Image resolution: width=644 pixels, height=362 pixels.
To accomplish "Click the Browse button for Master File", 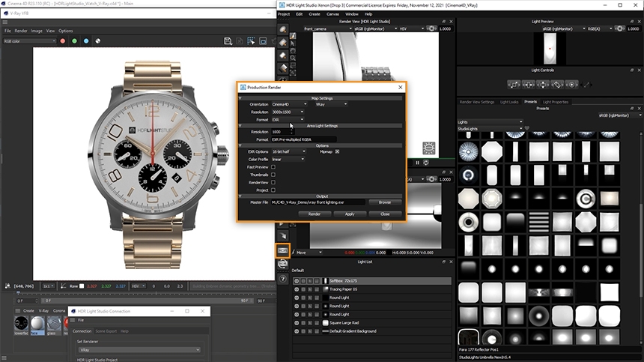I will coord(385,202).
